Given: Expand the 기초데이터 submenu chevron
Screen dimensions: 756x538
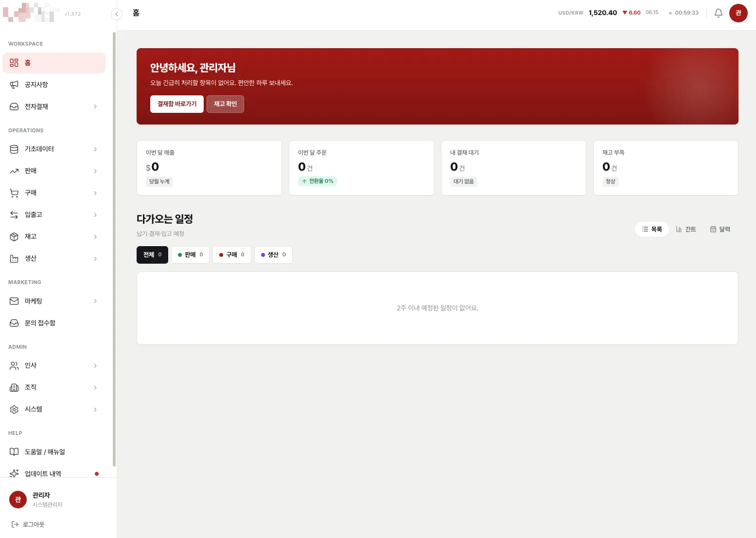Looking at the screenshot, I should (95, 149).
